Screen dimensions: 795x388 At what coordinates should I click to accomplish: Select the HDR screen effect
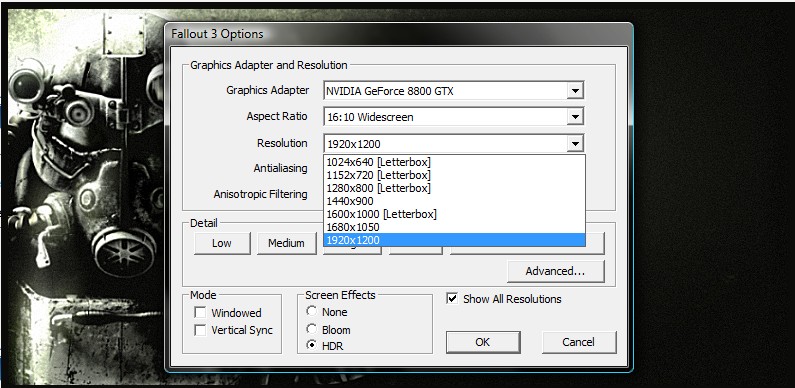click(x=312, y=346)
